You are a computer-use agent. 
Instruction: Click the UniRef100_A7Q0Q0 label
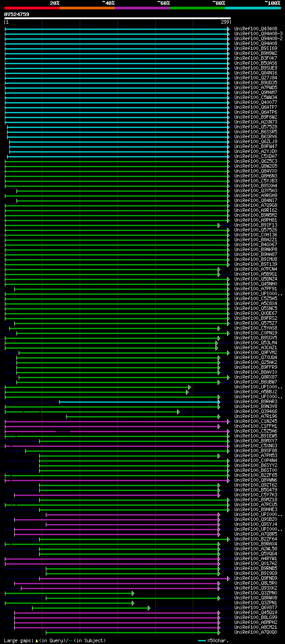click(x=256, y=632)
